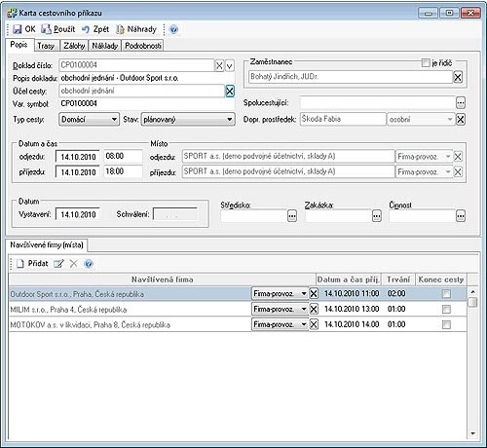This screenshot has height=448, width=487.
Task: Clear the Zaměstnanec field with X button
Action: click(x=458, y=77)
